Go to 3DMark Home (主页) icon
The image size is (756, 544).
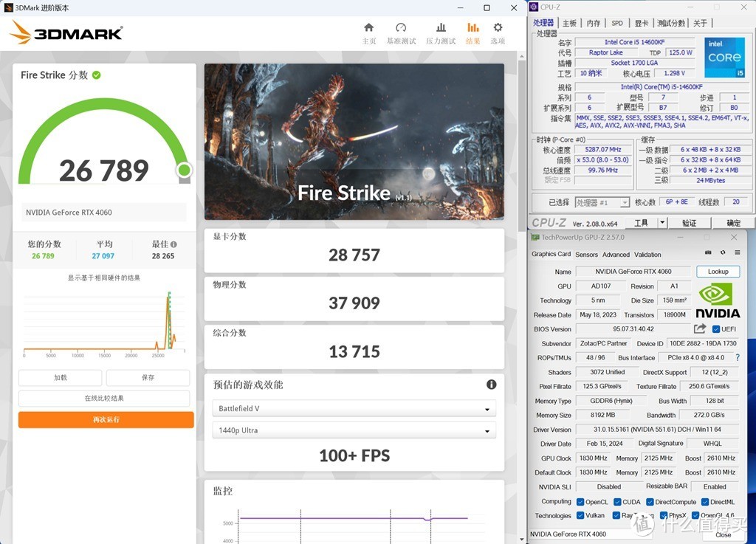click(x=369, y=27)
